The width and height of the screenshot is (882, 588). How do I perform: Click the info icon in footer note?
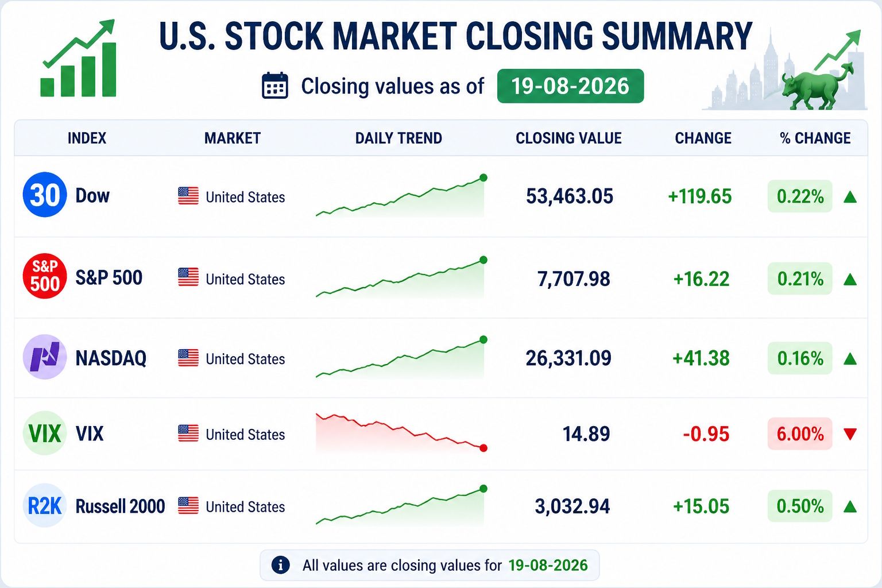280,565
